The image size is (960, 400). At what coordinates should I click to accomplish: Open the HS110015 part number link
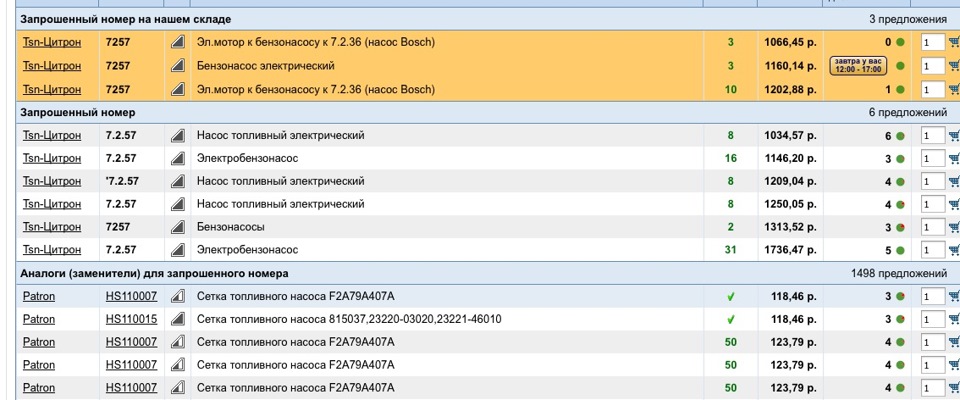[x=131, y=319]
